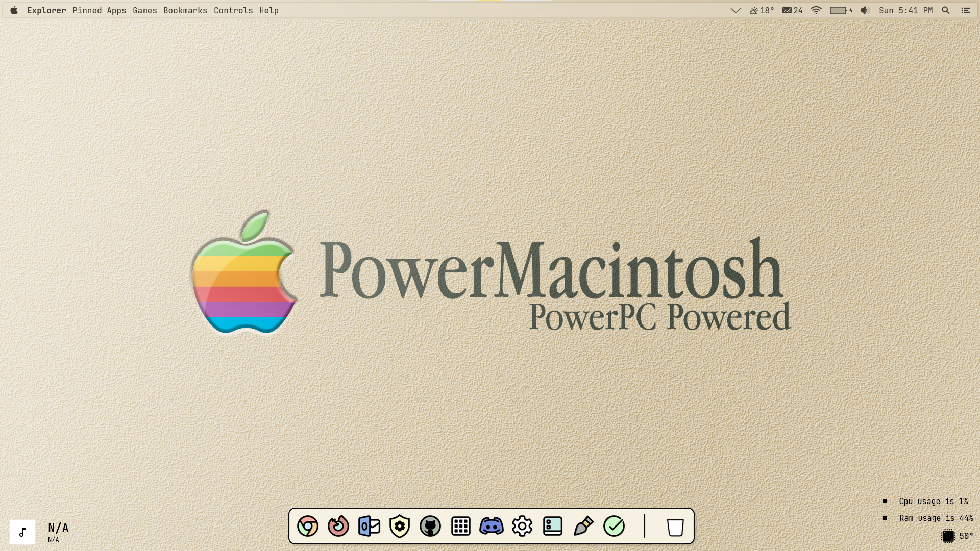The image size is (980, 551).
Task: Open Google Chrome from the dock
Action: 308,526
